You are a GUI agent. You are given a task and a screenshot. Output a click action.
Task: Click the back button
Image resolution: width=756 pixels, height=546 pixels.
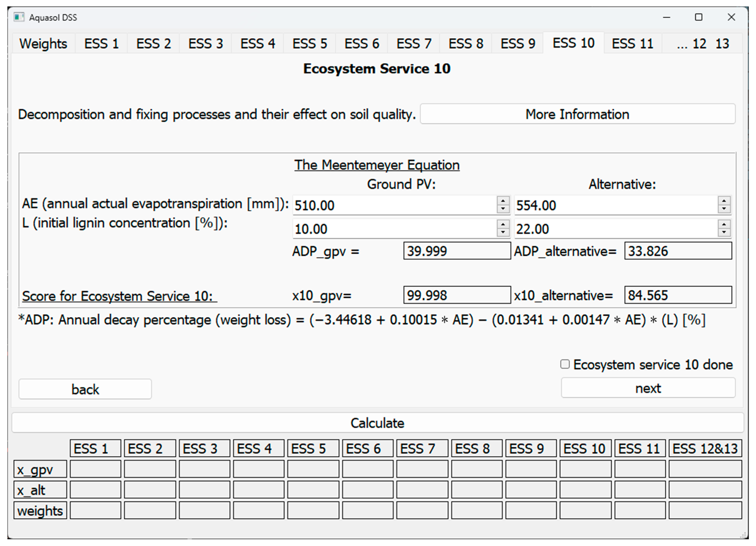[x=85, y=389]
